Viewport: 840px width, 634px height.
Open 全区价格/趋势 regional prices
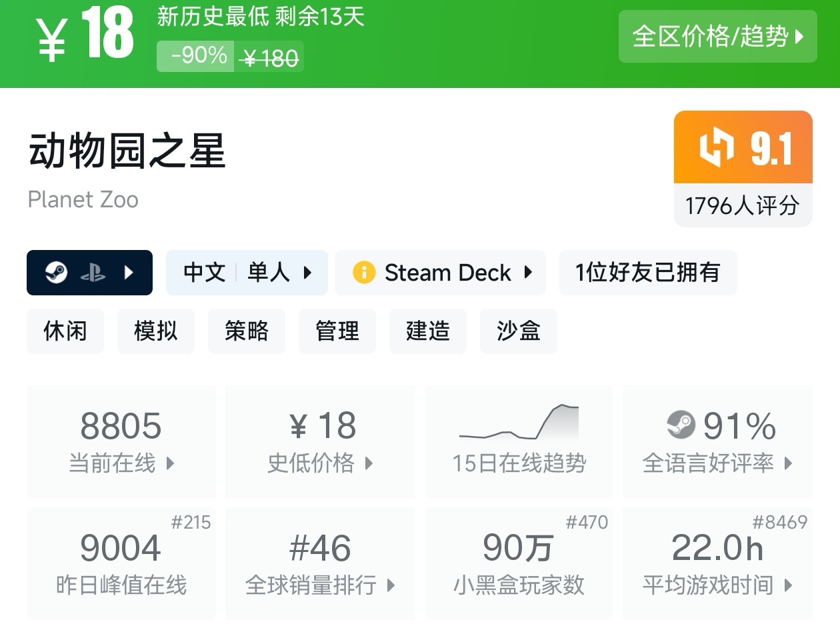coord(717,37)
